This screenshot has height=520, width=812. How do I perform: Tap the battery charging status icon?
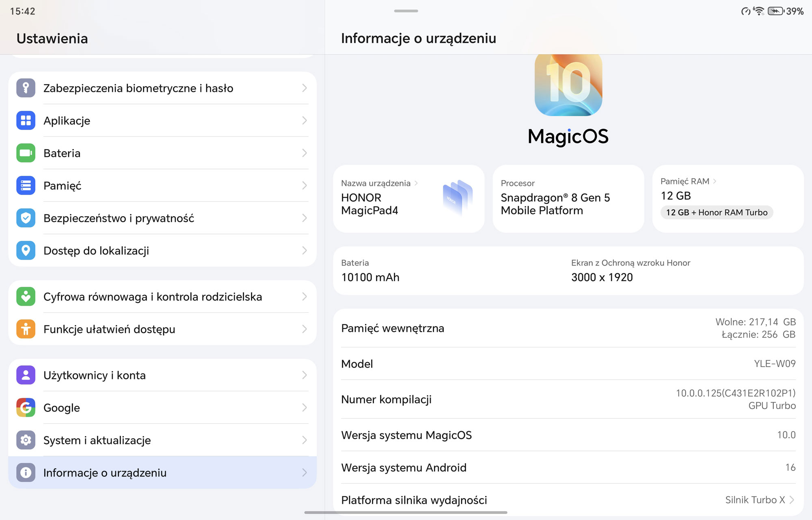[x=776, y=11]
